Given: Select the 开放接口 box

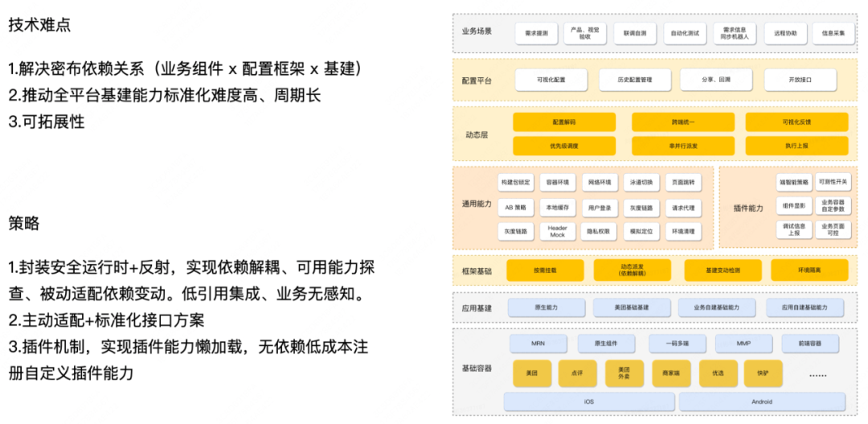Looking at the screenshot, I should (800, 80).
